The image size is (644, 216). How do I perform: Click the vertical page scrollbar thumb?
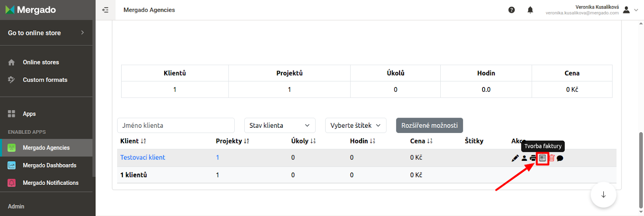coord(641,170)
